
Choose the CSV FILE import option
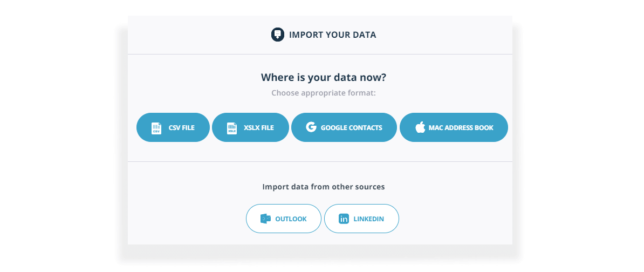[173, 127]
